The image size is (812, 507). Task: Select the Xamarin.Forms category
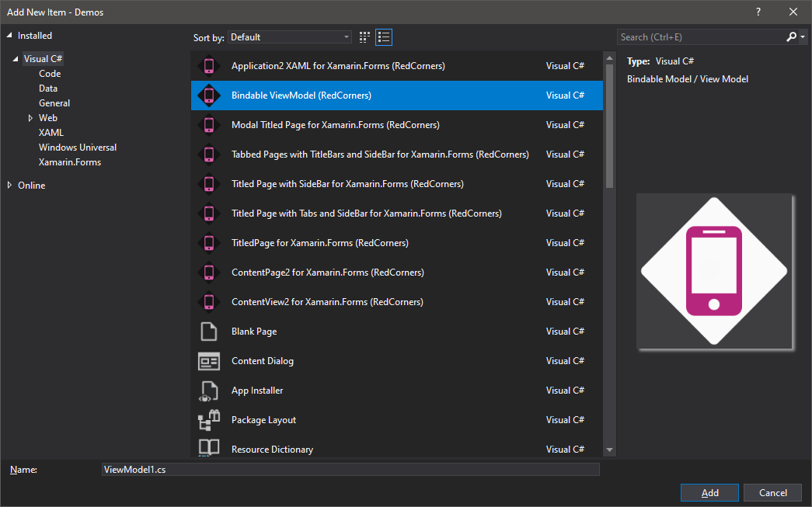coord(70,162)
